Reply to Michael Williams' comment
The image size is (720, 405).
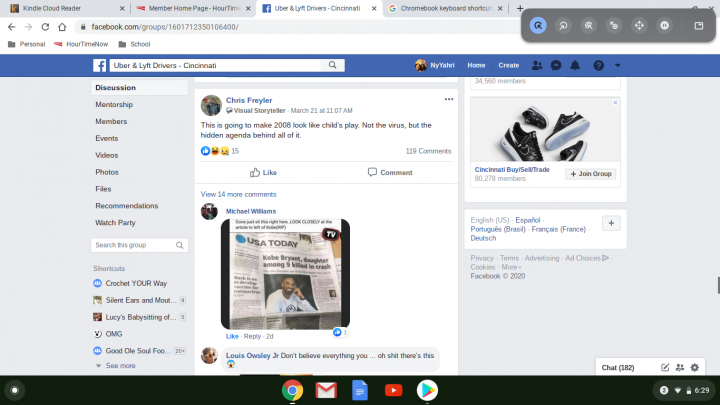252,336
